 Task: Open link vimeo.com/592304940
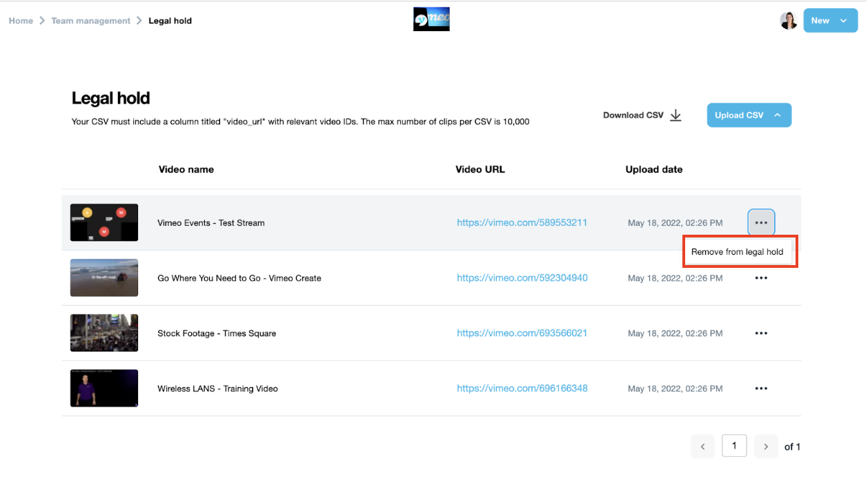click(x=522, y=278)
